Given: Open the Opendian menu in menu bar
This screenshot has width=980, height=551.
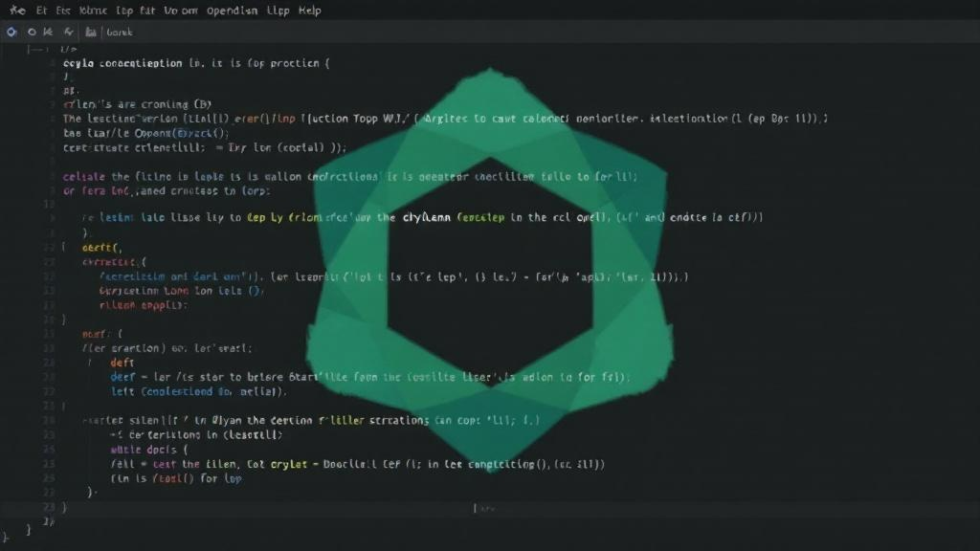Looking at the screenshot, I should [x=232, y=11].
